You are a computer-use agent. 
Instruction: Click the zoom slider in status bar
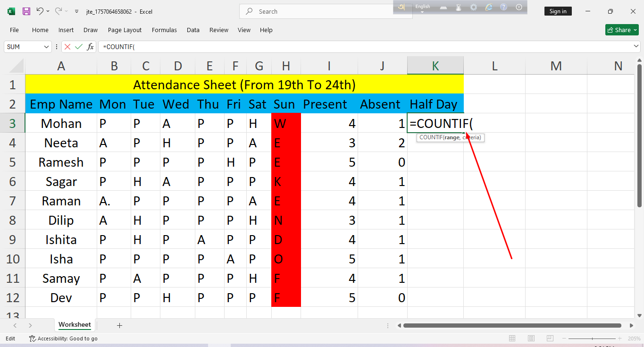pyautogui.click(x=593, y=339)
